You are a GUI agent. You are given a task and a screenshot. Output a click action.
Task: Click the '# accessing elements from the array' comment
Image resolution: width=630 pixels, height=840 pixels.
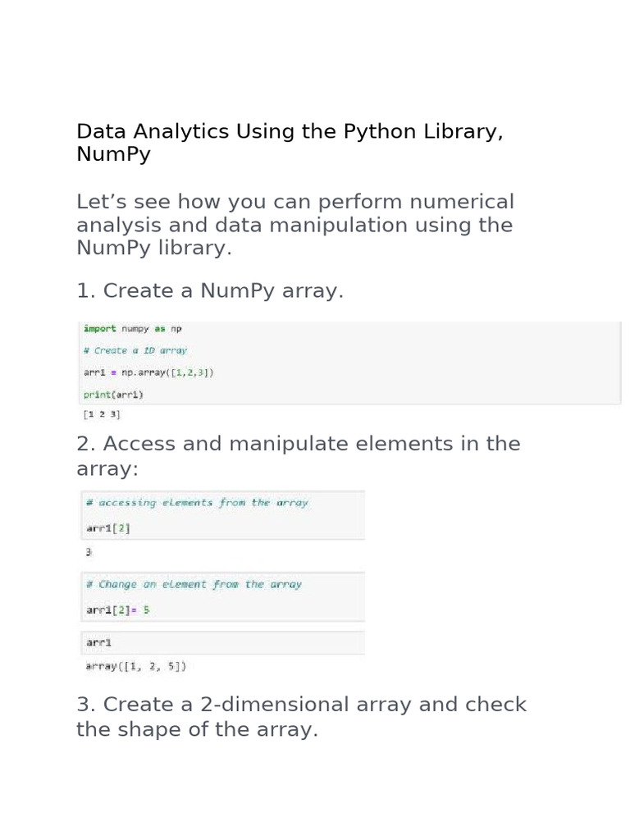coord(197,503)
